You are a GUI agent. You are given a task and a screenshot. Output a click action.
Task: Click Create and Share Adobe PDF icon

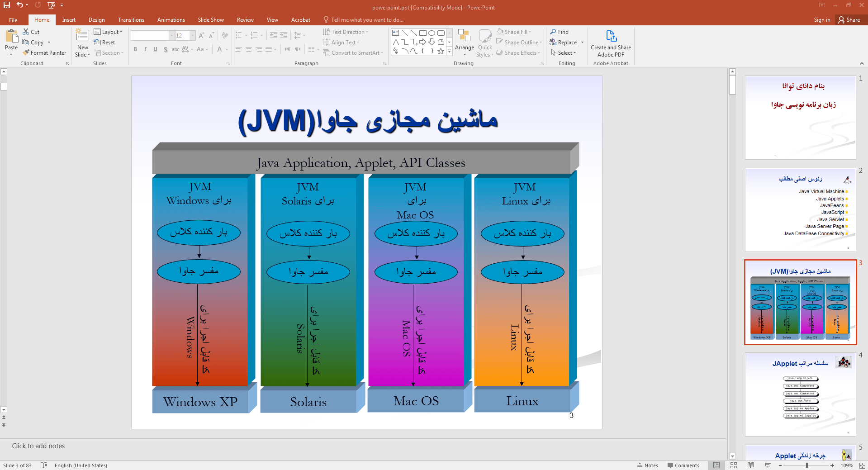[x=611, y=36]
